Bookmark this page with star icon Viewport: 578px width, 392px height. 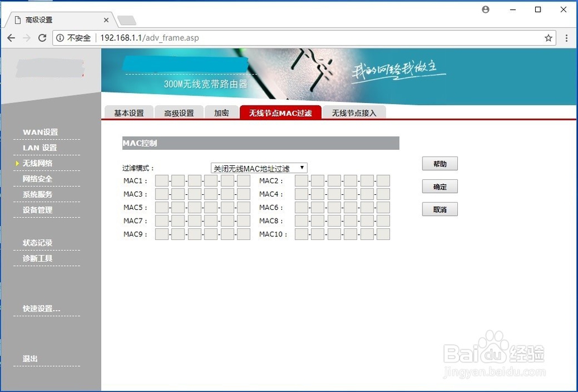pyautogui.click(x=548, y=38)
